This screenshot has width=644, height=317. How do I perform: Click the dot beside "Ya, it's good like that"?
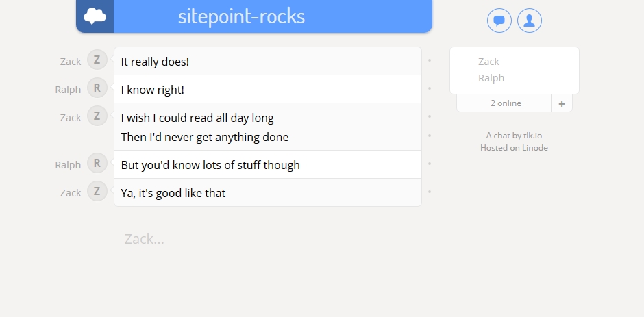(x=430, y=192)
